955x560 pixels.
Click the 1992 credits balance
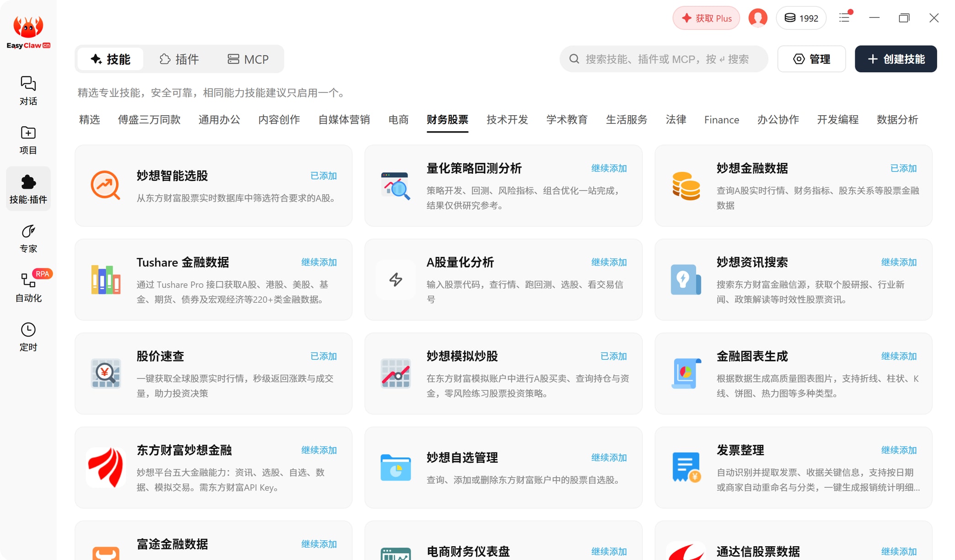pos(801,18)
